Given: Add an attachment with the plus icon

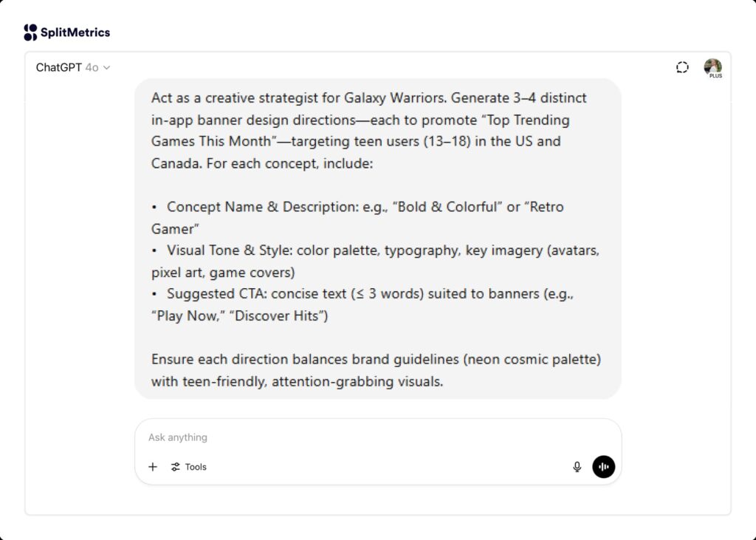Looking at the screenshot, I should coord(153,467).
